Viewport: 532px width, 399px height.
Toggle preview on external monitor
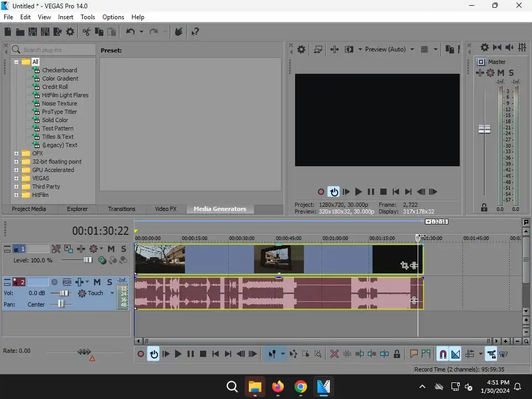tap(318, 49)
